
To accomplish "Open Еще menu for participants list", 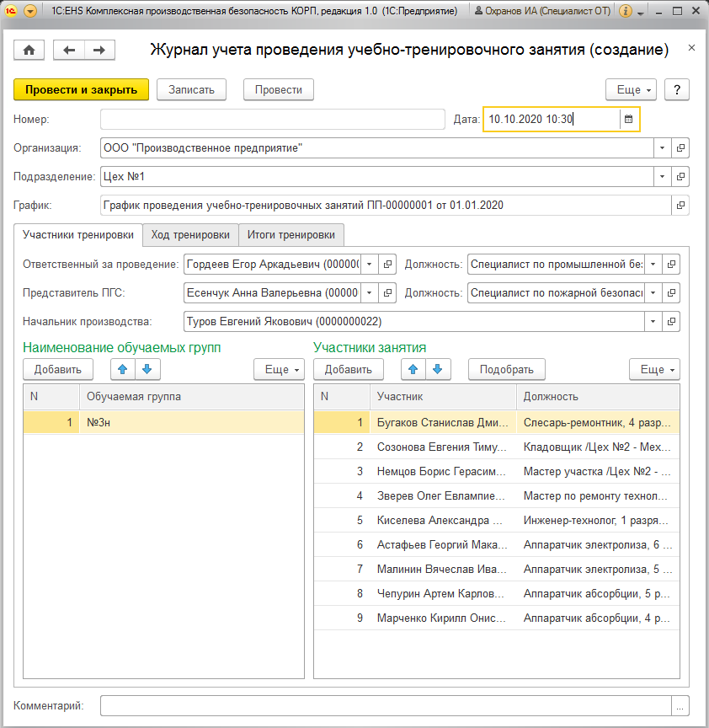I will [x=655, y=370].
